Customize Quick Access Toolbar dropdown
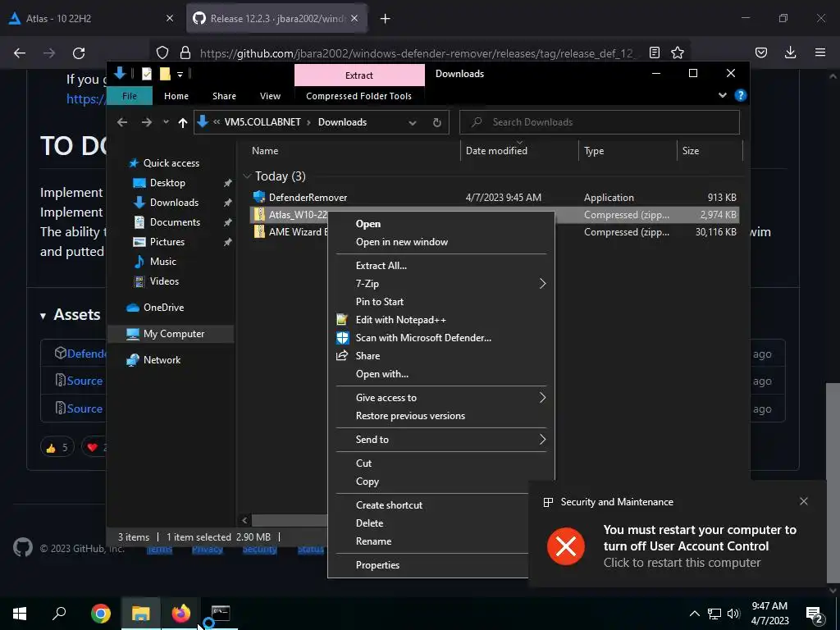The height and width of the screenshot is (630, 840). (180, 75)
